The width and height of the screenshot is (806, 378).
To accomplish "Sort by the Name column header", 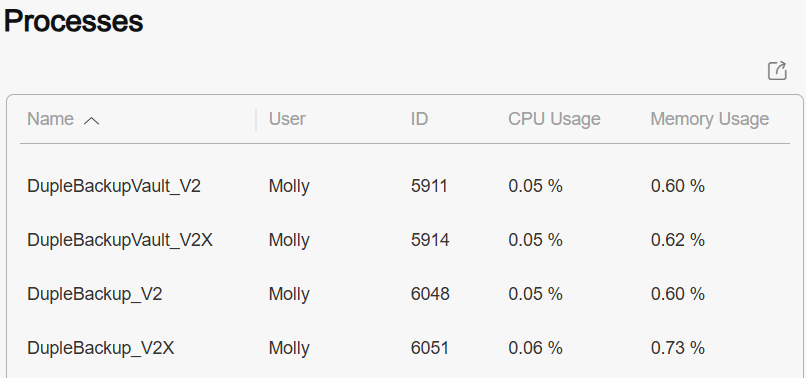I will [50, 119].
